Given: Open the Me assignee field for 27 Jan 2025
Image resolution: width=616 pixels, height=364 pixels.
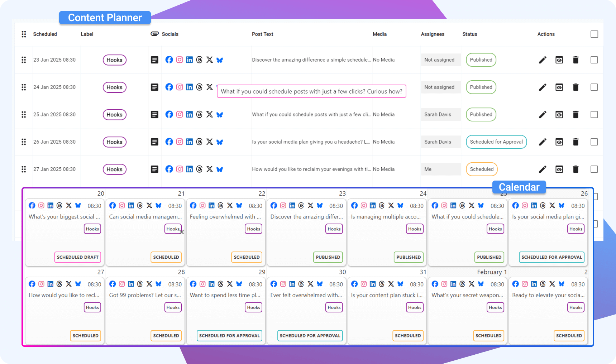Looking at the screenshot, I should tap(441, 169).
